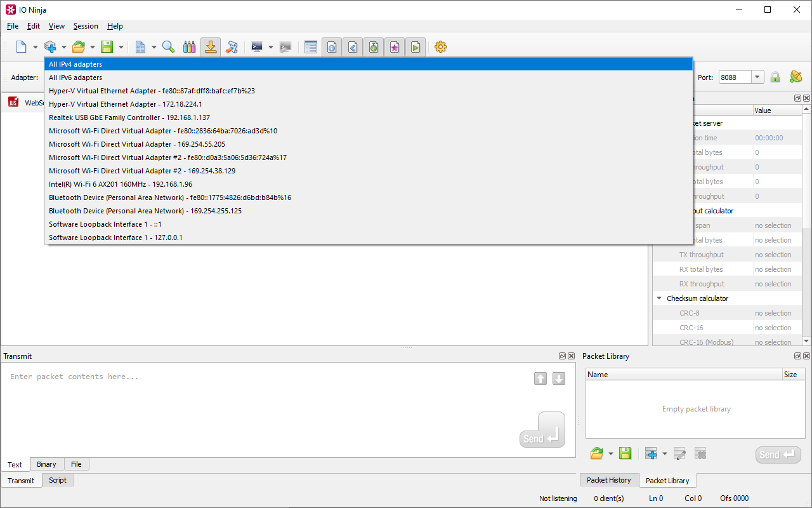Viewport: 812px width, 508px height.
Task: Click the log list view icon
Action: 311,47
